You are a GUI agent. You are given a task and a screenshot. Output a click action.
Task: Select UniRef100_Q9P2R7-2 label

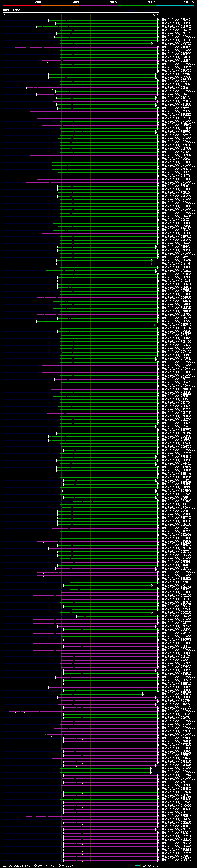tap(178, 196)
